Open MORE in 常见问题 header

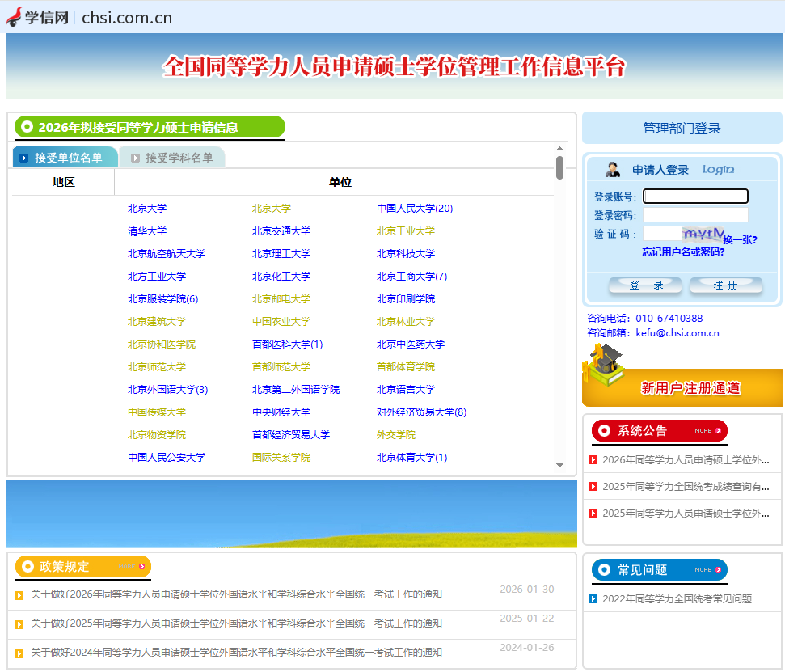tap(707, 570)
